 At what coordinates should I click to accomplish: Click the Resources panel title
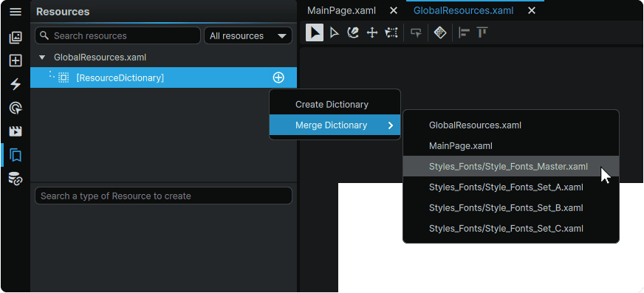tap(63, 12)
